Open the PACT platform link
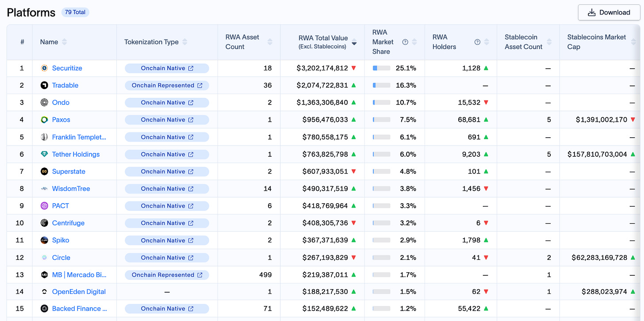The height and width of the screenshot is (321, 644). click(61, 206)
